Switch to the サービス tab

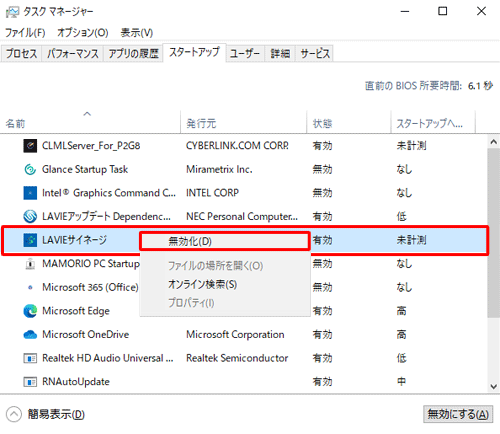tap(315, 53)
